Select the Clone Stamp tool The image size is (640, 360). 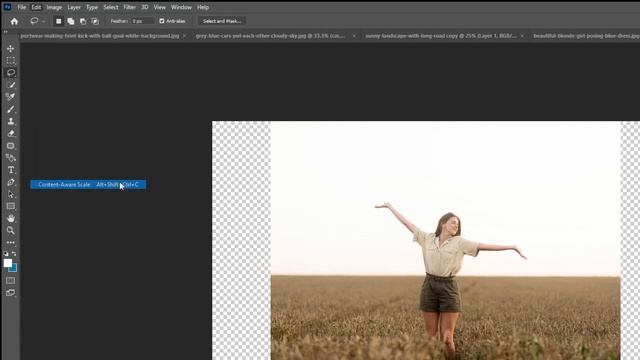click(x=11, y=121)
